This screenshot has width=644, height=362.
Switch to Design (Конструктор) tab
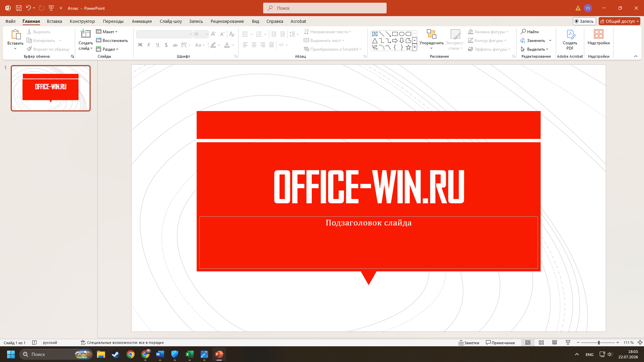82,21
